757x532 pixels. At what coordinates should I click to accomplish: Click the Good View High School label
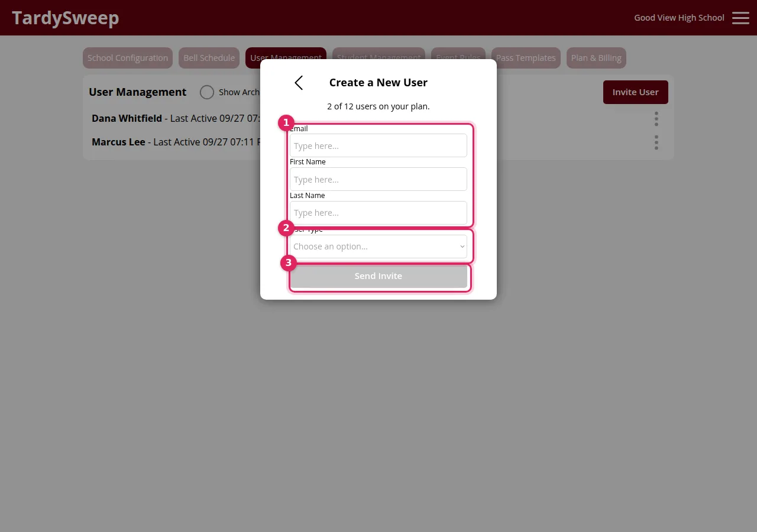[x=679, y=18]
